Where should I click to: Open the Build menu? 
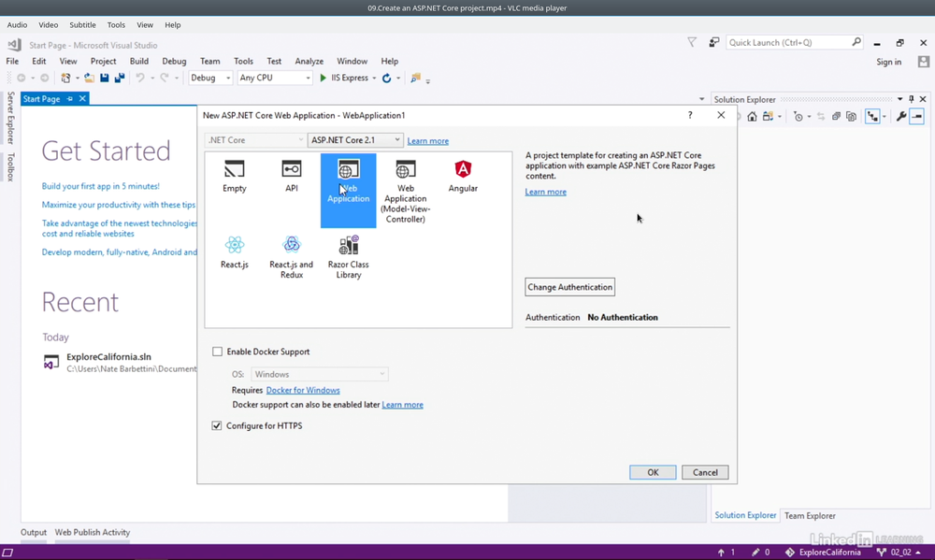139,62
